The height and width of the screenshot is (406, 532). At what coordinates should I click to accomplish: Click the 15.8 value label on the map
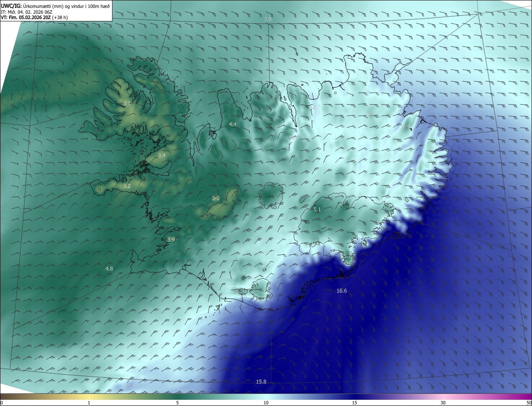coord(261,382)
